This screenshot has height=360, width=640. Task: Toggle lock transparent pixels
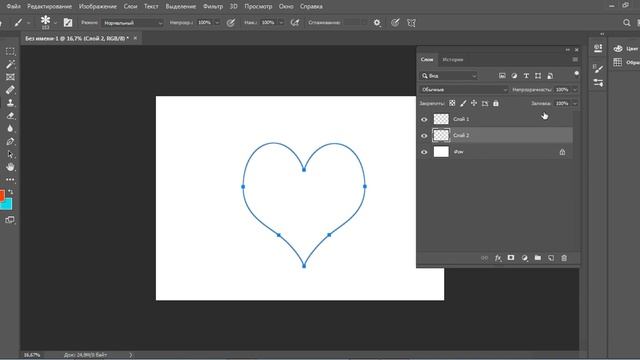452,103
